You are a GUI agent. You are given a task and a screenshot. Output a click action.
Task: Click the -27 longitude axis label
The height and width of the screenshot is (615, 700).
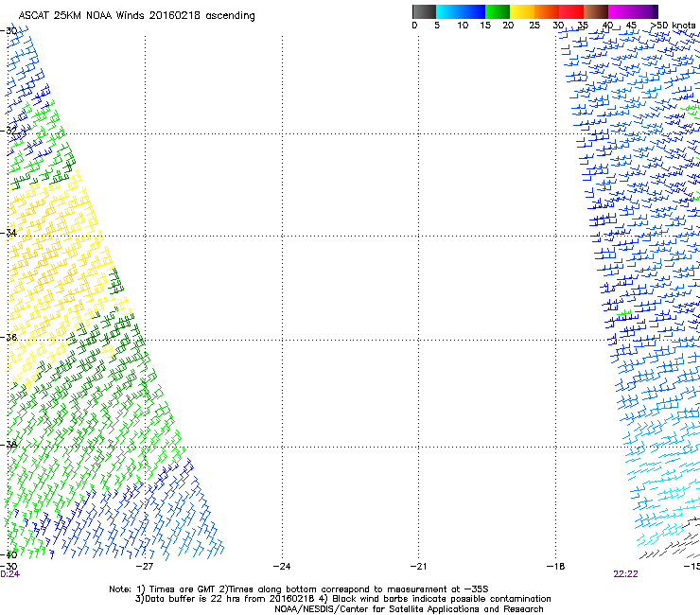coord(145,567)
